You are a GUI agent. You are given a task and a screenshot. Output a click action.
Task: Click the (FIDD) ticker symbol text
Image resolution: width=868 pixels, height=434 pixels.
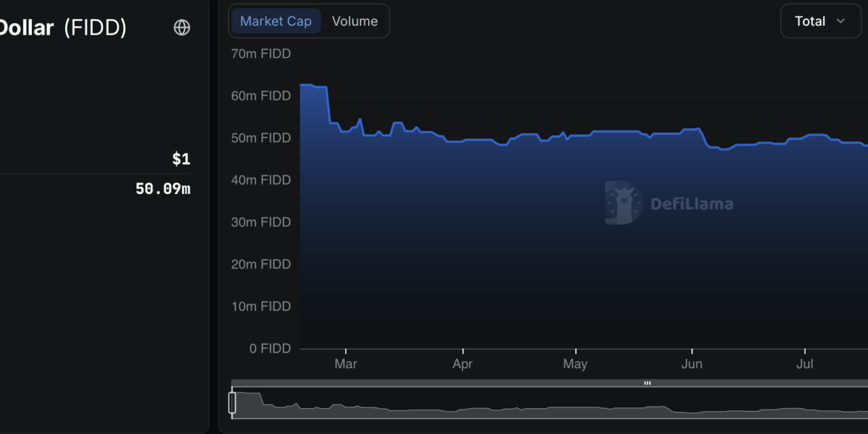(x=95, y=27)
